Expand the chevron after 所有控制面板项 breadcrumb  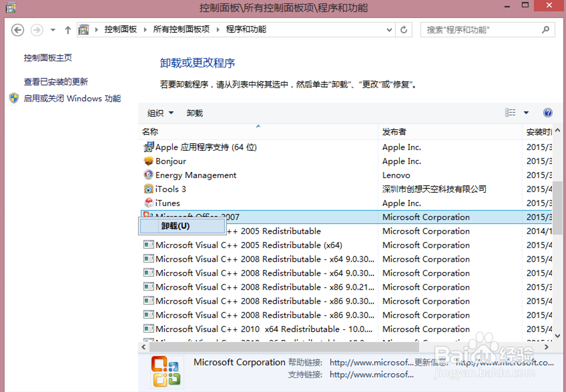tap(218, 29)
